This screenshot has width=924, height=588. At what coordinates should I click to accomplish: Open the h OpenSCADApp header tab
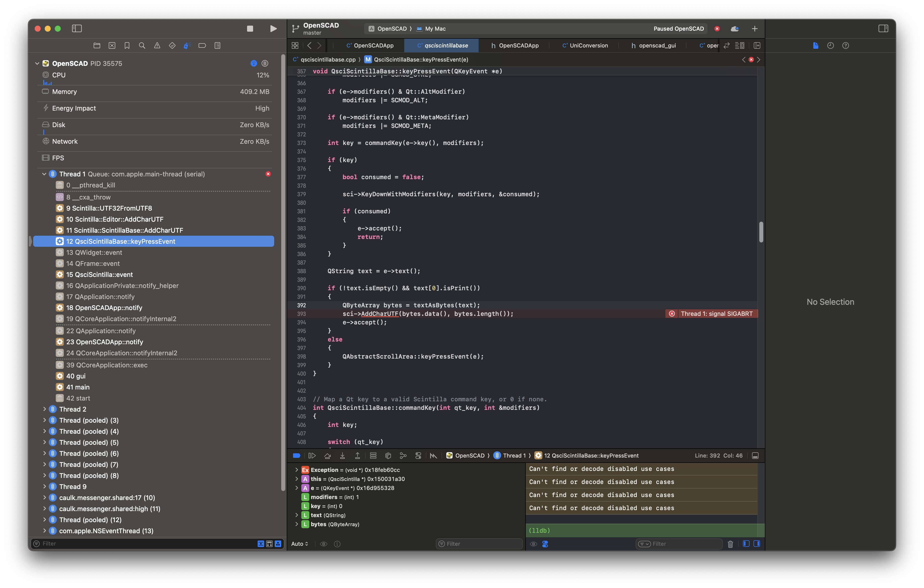tap(514, 45)
